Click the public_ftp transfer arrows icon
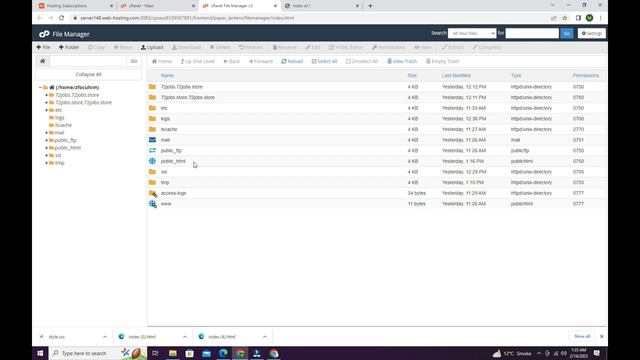Viewport: 640px width, 360px height. point(152,150)
